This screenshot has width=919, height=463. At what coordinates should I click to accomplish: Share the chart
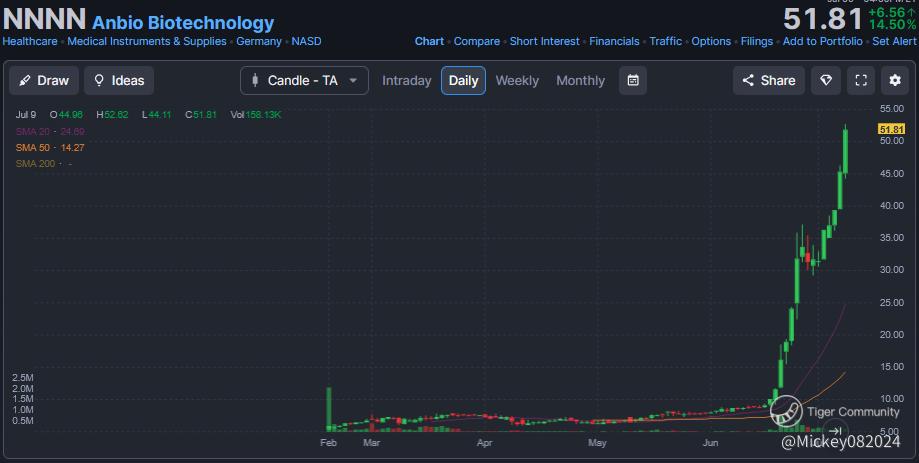[768, 80]
